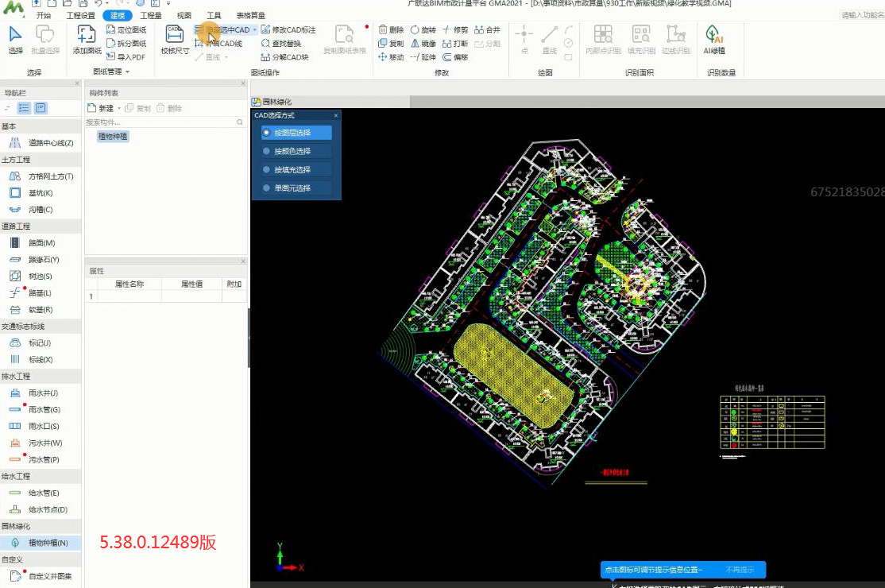Click the 搜索构件 search field
885x588 pixels.
tap(164, 122)
